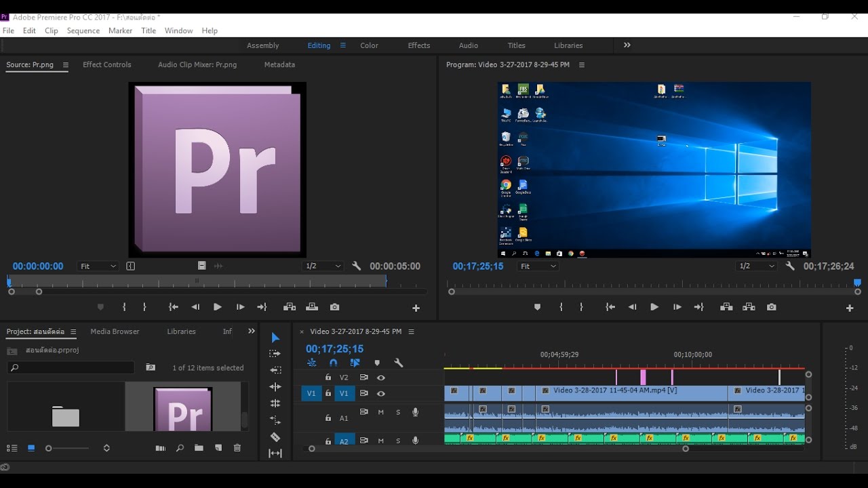
Task: Add marker in the timeline header
Action: [x=378, y=363]
